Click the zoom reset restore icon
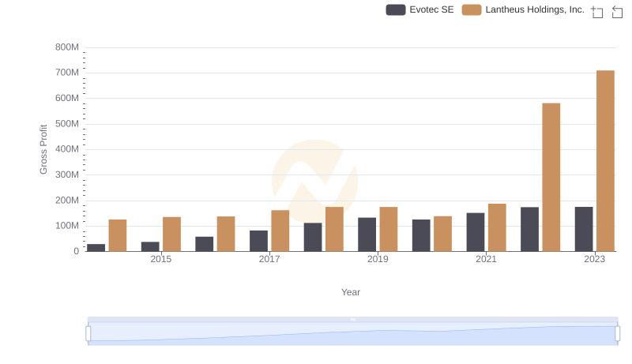The image size is (632, 364). [x=617, y=12]
